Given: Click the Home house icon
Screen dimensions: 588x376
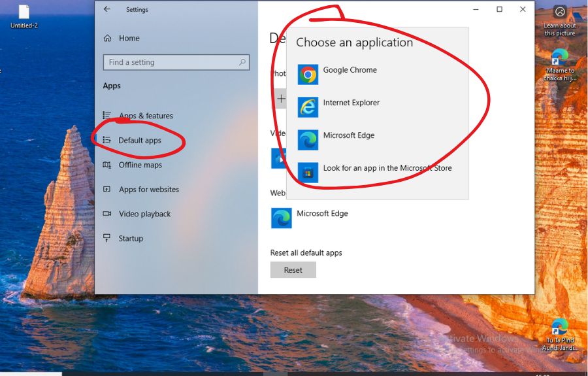Looking at the screenshot, I should pos(107,38).
